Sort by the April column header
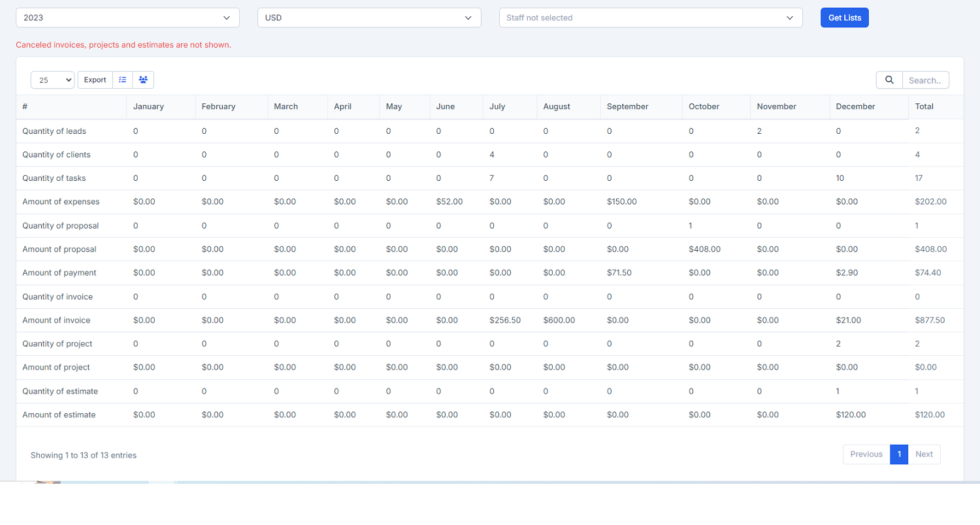Screen dimensions: 980x525 [x=353, y=106]
